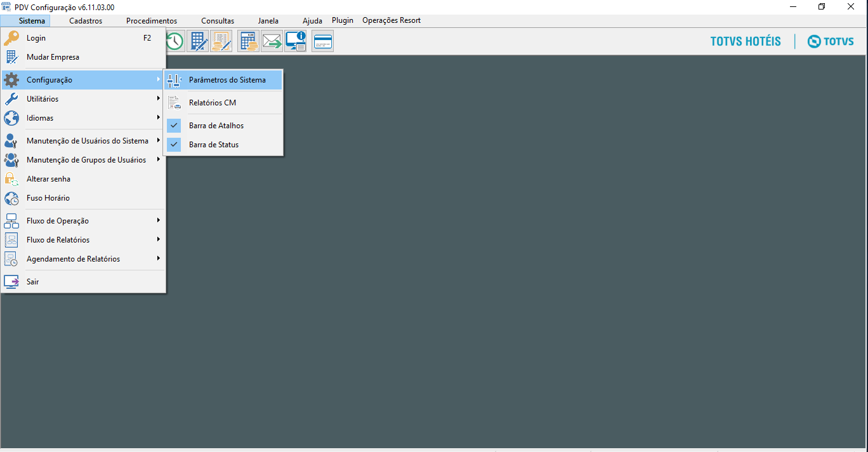Toggle the Barra de Atalhos checkmark
The width and height of the screenshot is (868, 452).
tap(174, 126)
